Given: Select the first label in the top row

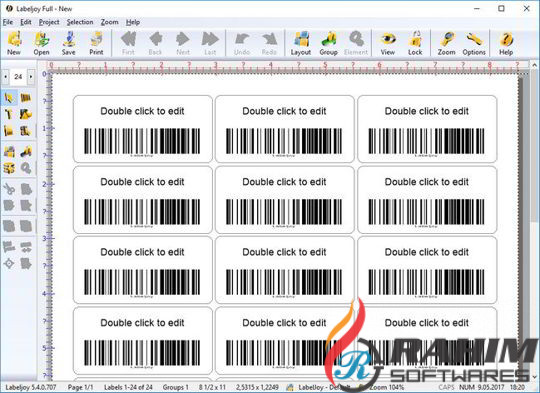Looking at the screenshot, I should pyautogui.click(x=143, y=129).
